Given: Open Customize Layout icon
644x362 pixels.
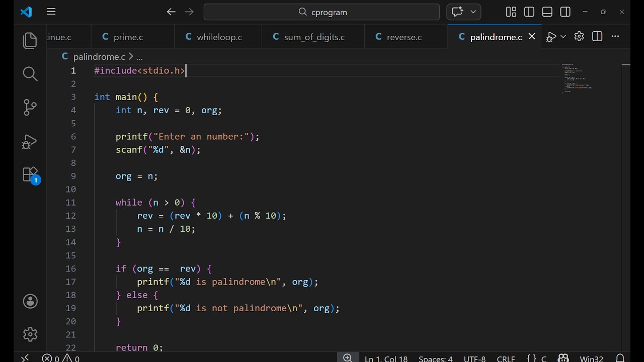Looking at the screenshot, I should tap(511, 12).
